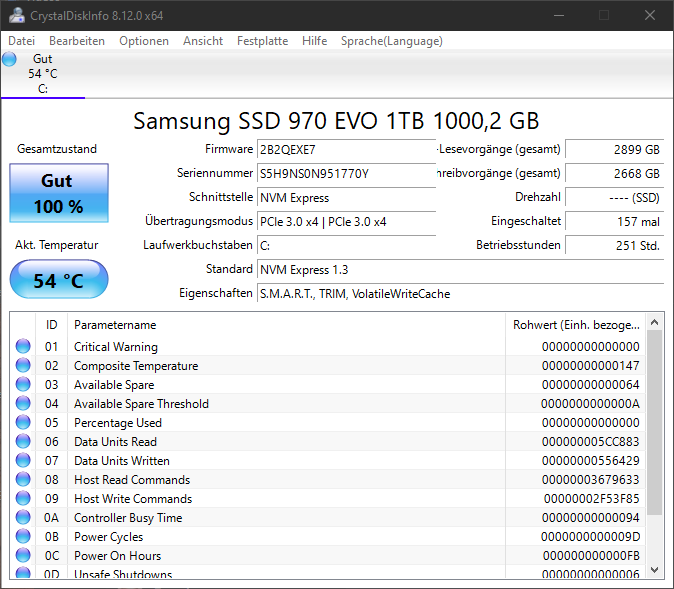Select the Percentage Used parameter row
The width and height of the screenshot is (674, 589).
click(x=328, y=422)
